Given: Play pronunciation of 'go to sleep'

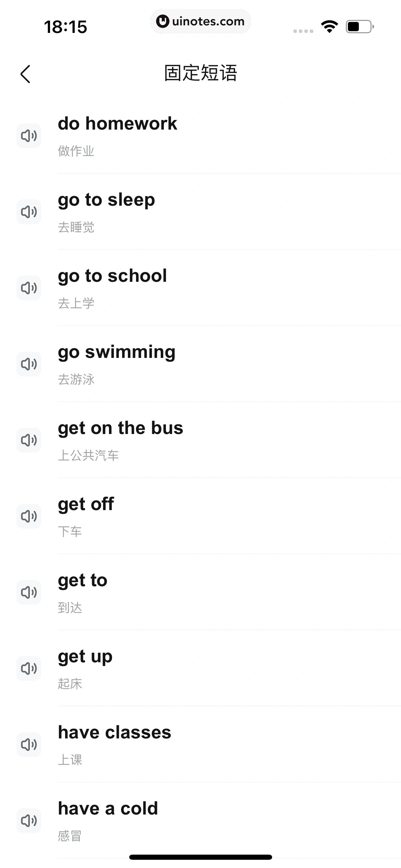Looking at the screenshot, I should point(29,212).
